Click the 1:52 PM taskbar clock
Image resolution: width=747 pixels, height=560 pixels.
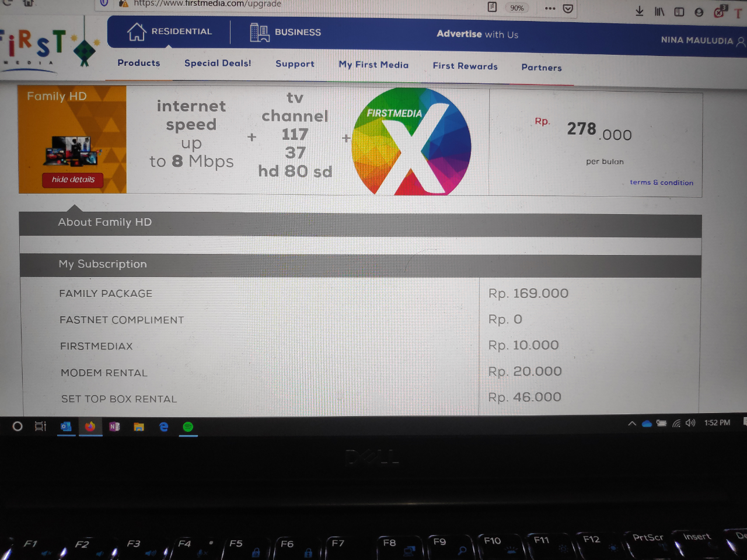tap(717, 423)
